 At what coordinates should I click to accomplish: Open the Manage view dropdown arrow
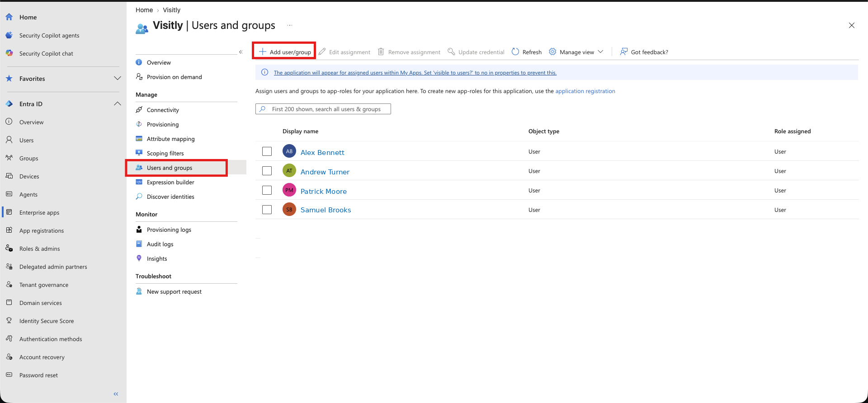[600, 52]
